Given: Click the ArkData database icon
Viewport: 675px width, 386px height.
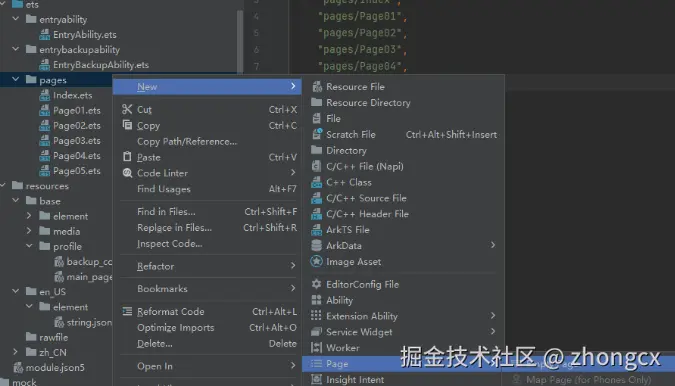Looking at the screenshot, I should tap(317, 246).
